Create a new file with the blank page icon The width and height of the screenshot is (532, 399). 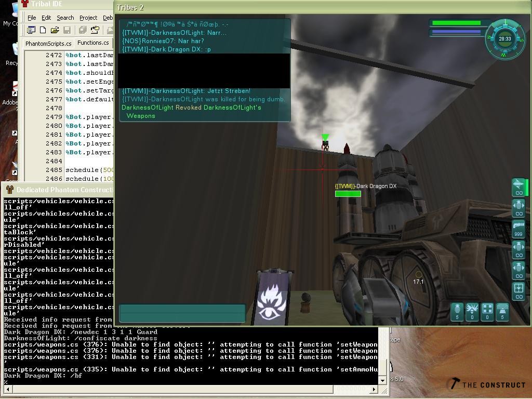43,30
